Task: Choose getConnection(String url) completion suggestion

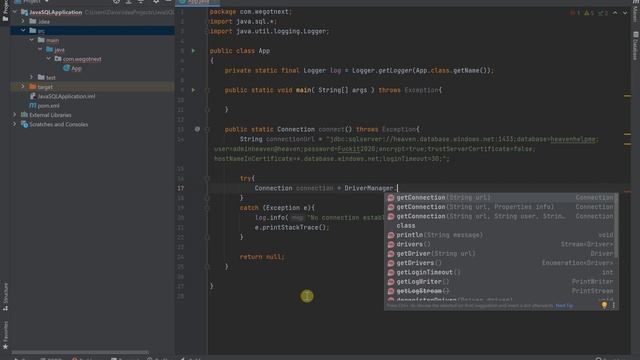Action: tap(500, 198)
